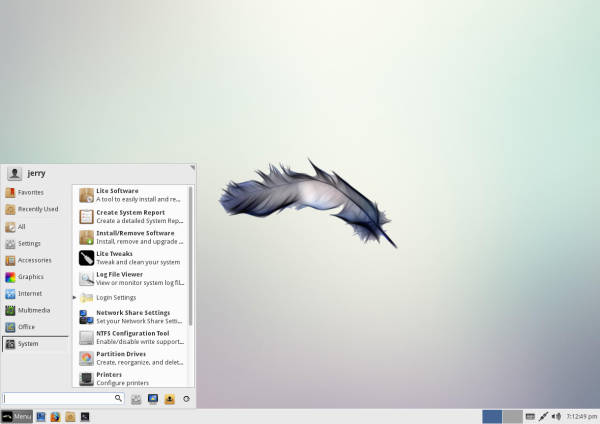Viewport: 600px width, 424px height.
Task: Select the Favorites category
Action: [x=30, y=192]
